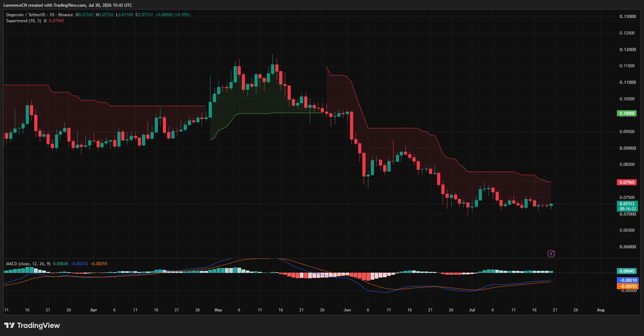This screenshot has width=644, height=336.
Task: Click the 0.09000 price axis label
Action: [x=628, y=148]
